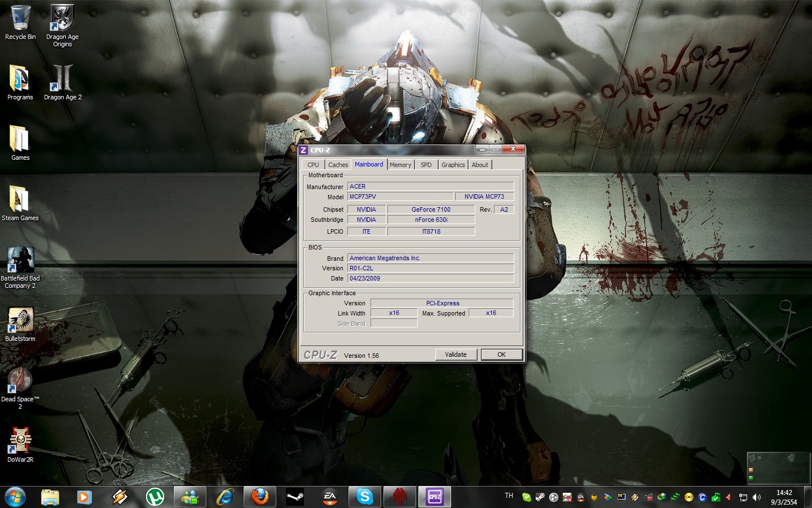Open the About tab in CPU-Z

pyautogui.click(x=480, y=165)
